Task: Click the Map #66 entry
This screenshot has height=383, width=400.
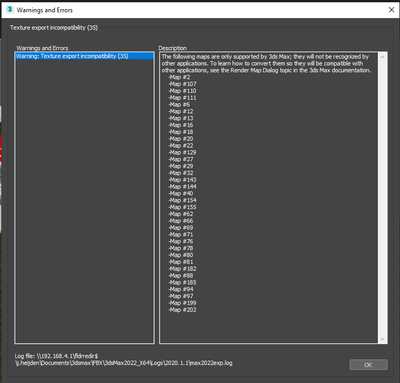Action: coord(181,221)
